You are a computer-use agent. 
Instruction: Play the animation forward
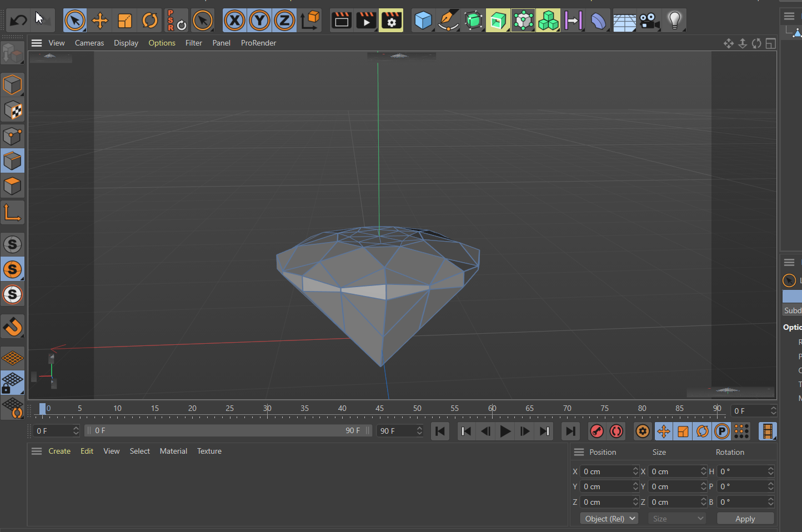tap(505, 431)
